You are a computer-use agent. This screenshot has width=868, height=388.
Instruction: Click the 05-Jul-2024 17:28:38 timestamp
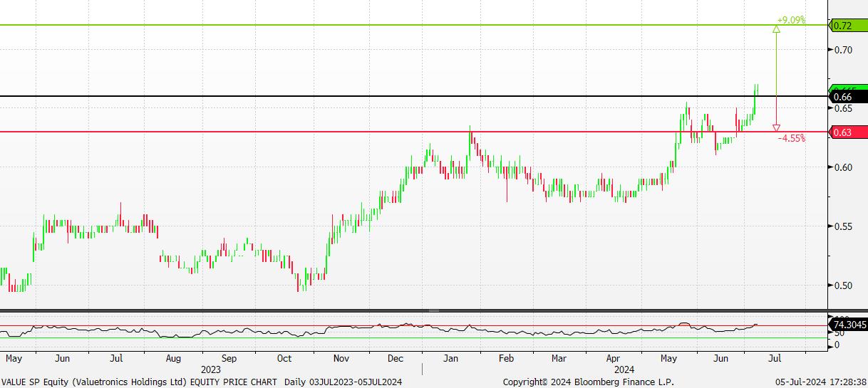(x=820, y=382)
